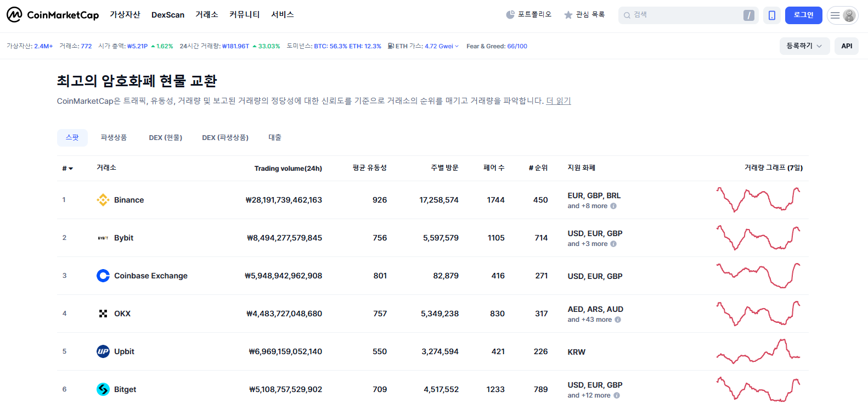Click the search magnifier icon
The height and width of the screenshot is (408, 868).
[x=627, y=15]
